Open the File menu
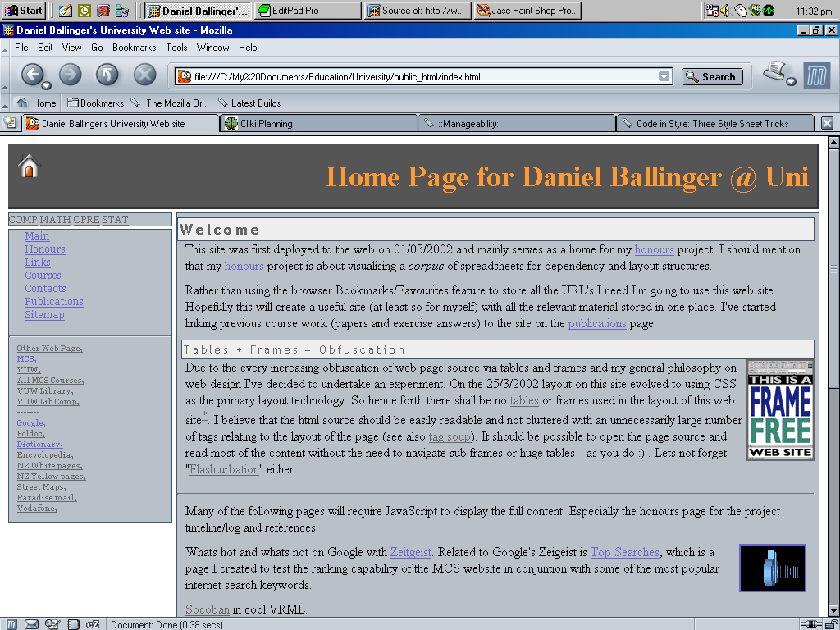 tap(21, 48)
